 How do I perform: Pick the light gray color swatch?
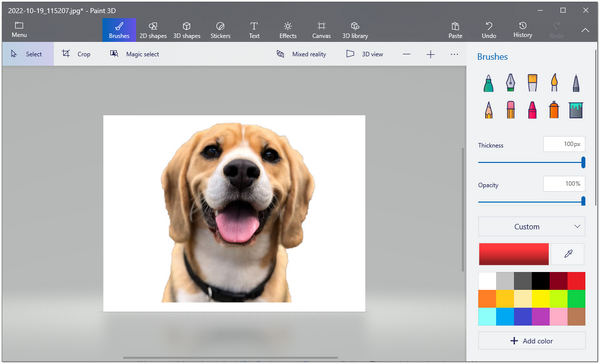[505, 281]
